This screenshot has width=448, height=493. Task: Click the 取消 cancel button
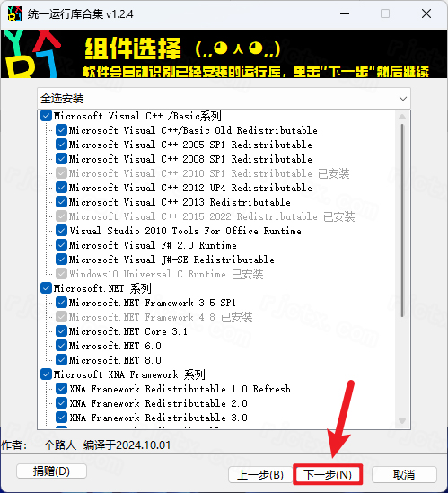click(x=404, y=474)
